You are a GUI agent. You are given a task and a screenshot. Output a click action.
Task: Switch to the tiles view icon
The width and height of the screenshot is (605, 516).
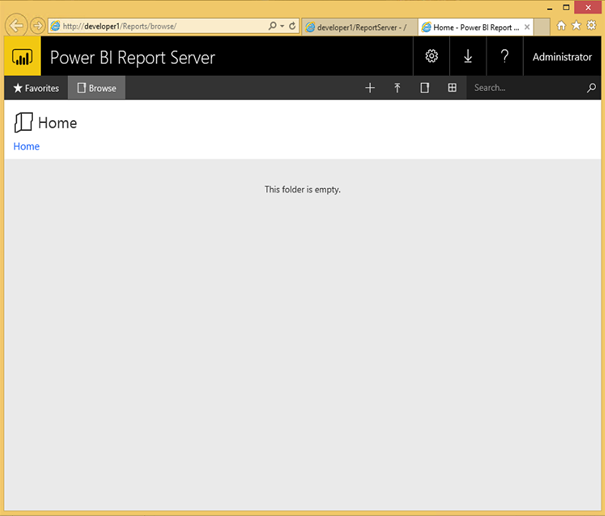(452, 88)
